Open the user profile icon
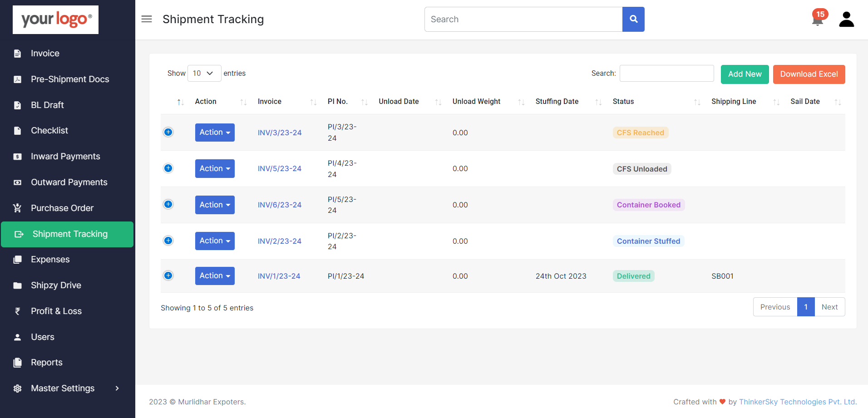 click(846, 19)
